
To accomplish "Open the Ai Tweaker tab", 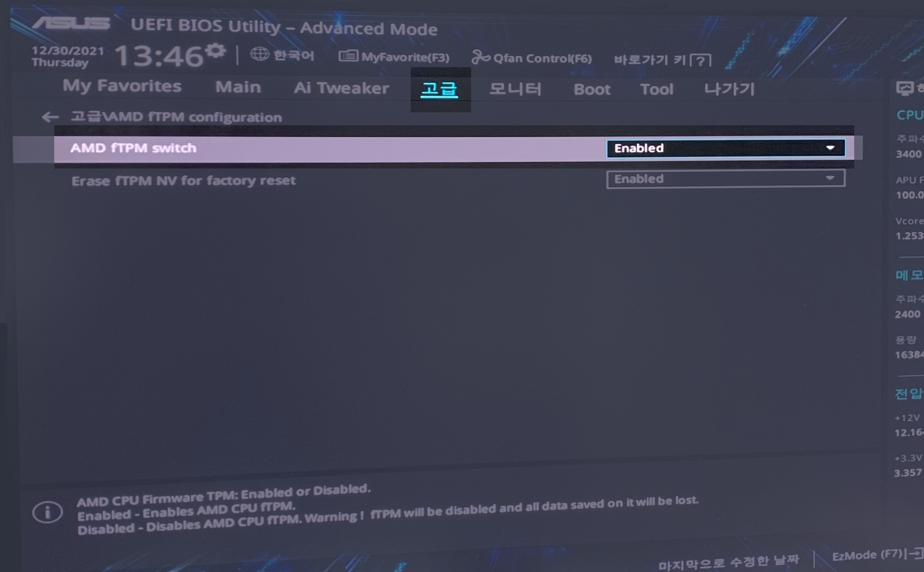I will (x=341, y=88).
